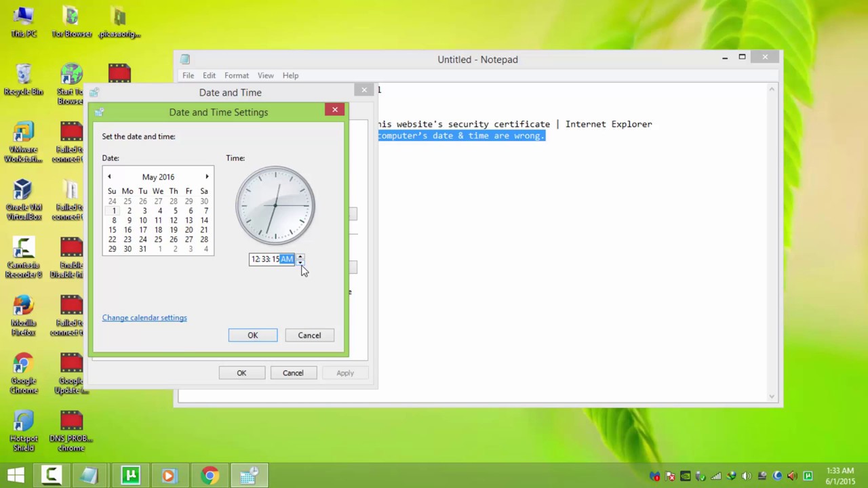The height and width of the screenshot is (488, 868).
Task: Open the white speaker volume tray icon
Action: point(747,476)
